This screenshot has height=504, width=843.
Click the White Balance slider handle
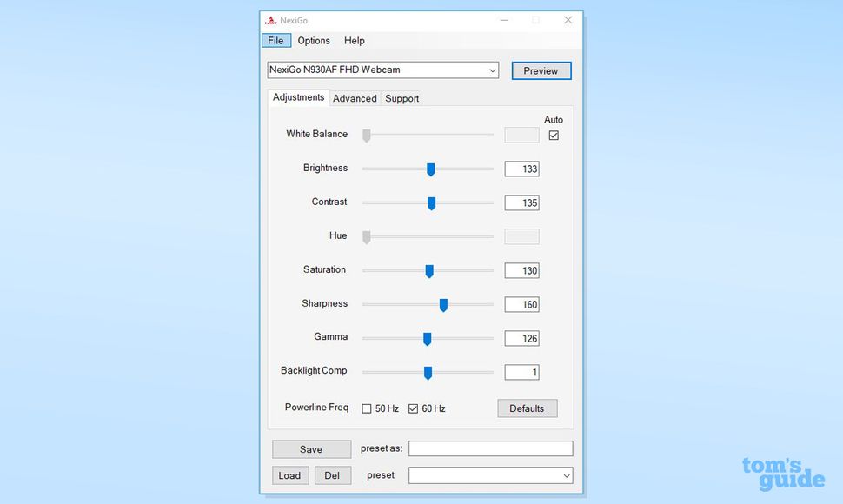click(367, 136)
